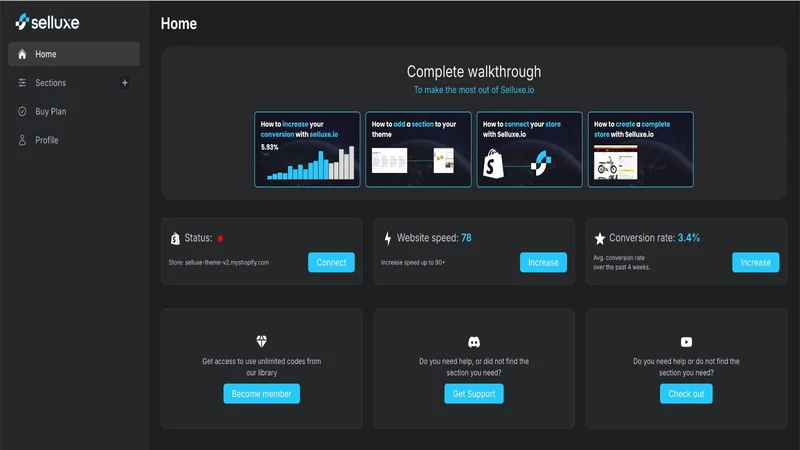This screenshot has height=450, width=800.
Task: Click the Home house icon in sidebar
Action: coord(22,54)
